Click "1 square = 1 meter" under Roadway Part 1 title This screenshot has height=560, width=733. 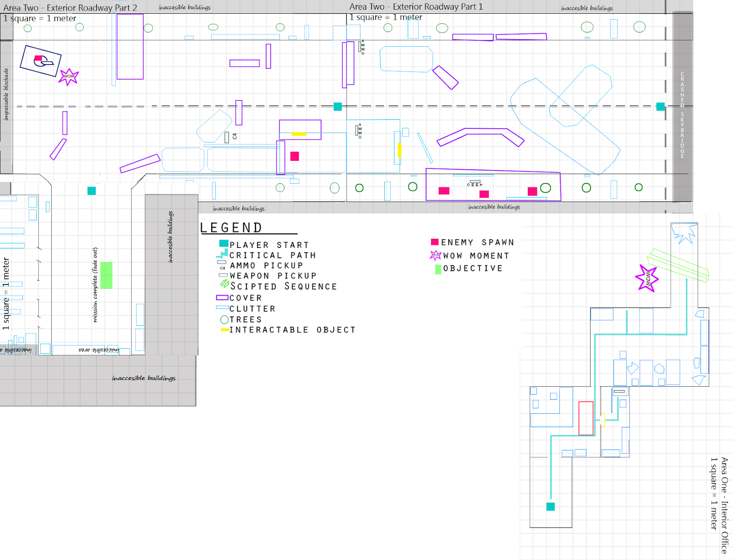[386, 17]
